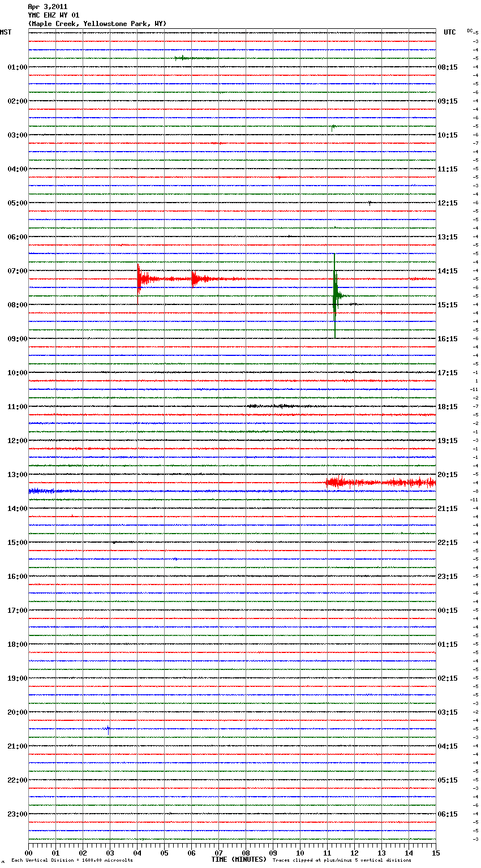Click the Maple Creek, Yellowstone Park location text
Screen dimensions: 481x868
click(x=97, y=24)
